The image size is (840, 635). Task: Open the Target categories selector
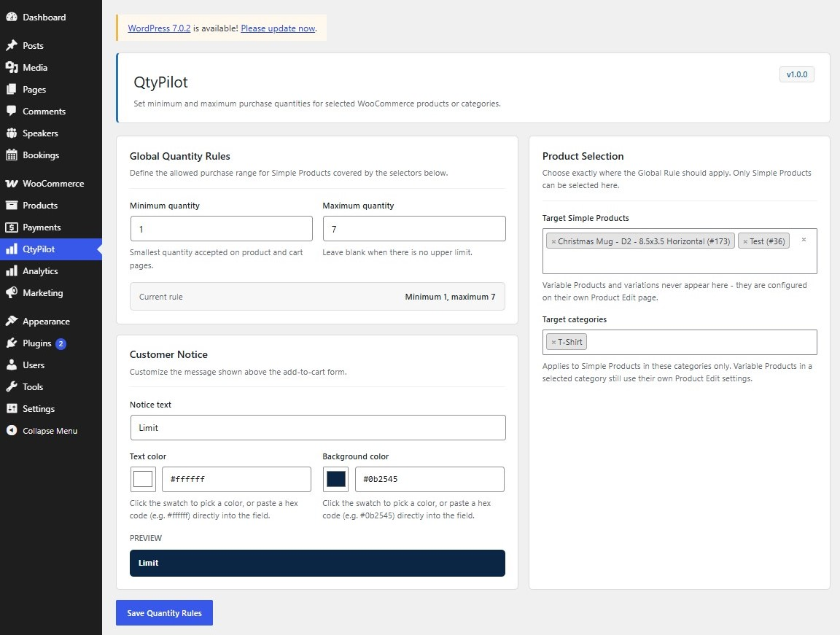coord(680,342)
